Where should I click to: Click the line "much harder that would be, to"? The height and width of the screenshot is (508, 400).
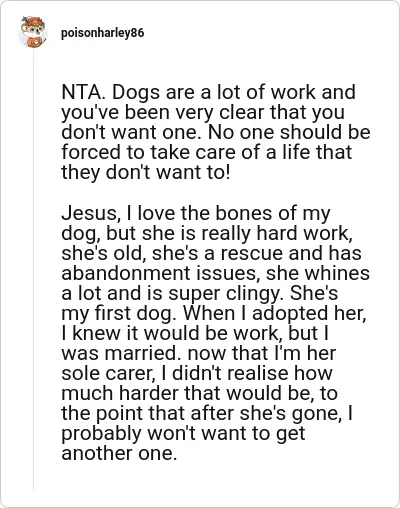point(200,393)
